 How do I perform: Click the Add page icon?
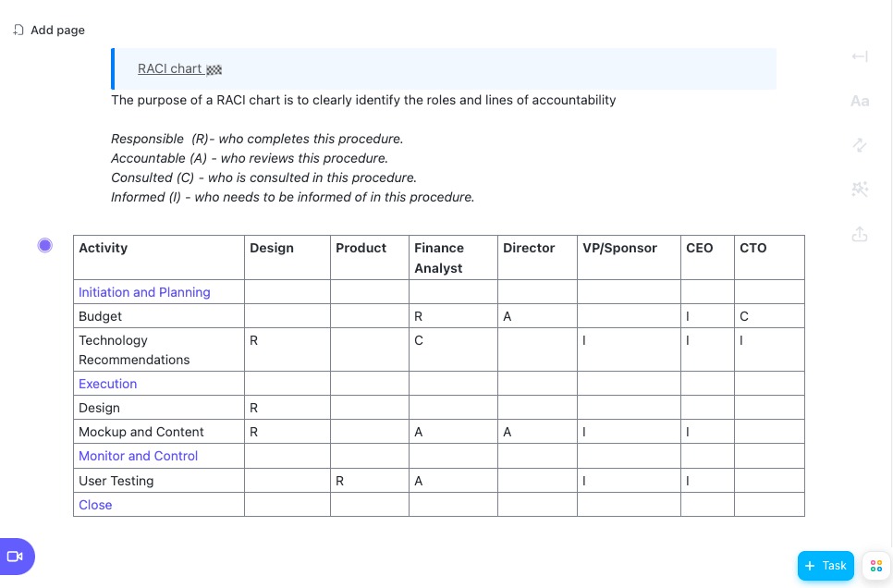click(x=18, y=30)
